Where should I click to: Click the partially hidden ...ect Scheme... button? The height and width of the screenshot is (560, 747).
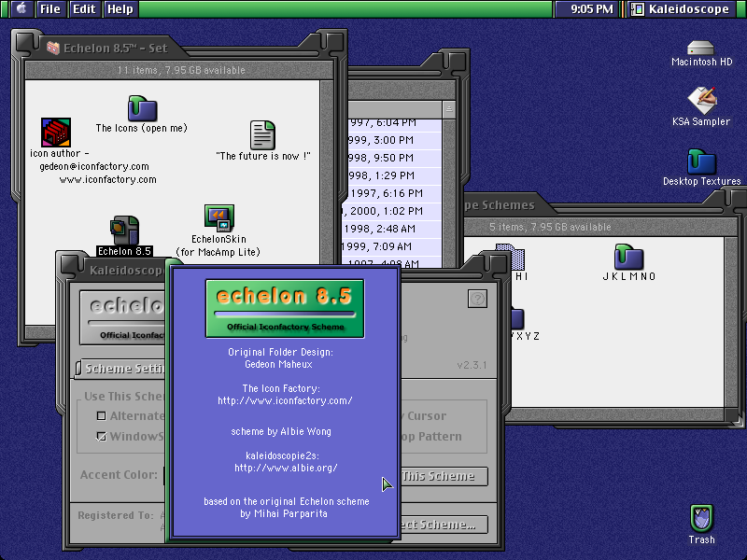pos(444,525)
